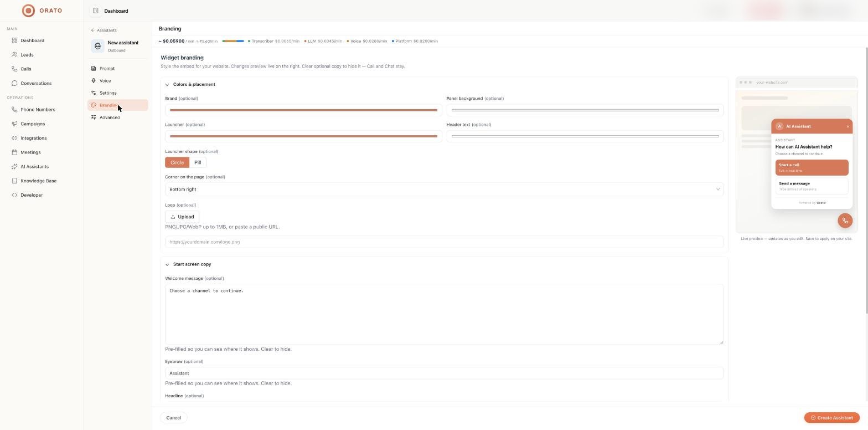Open the Launcher color picker
This screenshot has height=430, width=868.
[x=303, y=136]
